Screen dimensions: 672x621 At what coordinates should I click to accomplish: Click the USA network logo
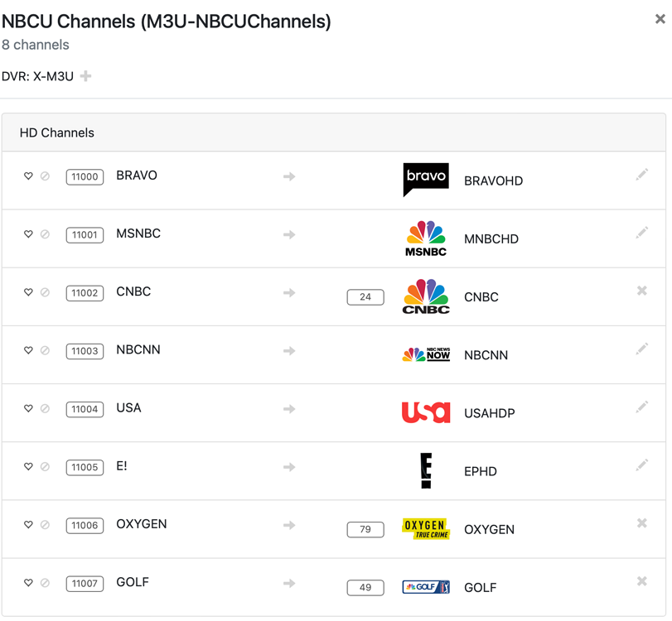click(425, 412)
